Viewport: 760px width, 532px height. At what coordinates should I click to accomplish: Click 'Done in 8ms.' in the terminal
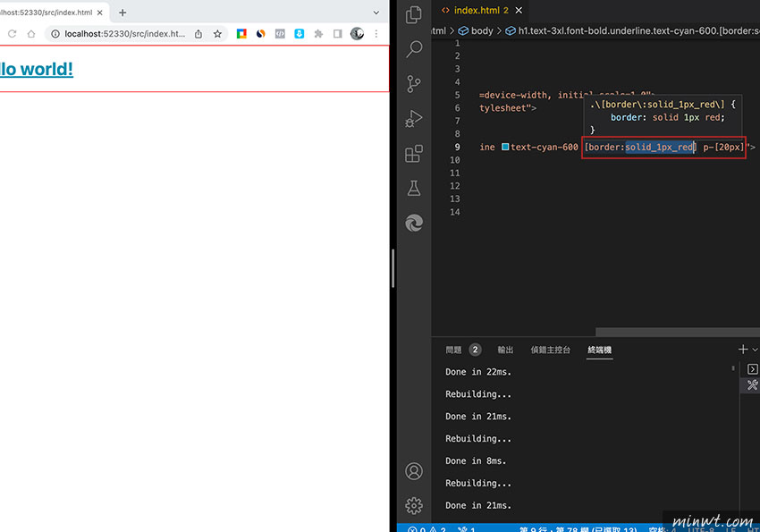tap(476, 461)
